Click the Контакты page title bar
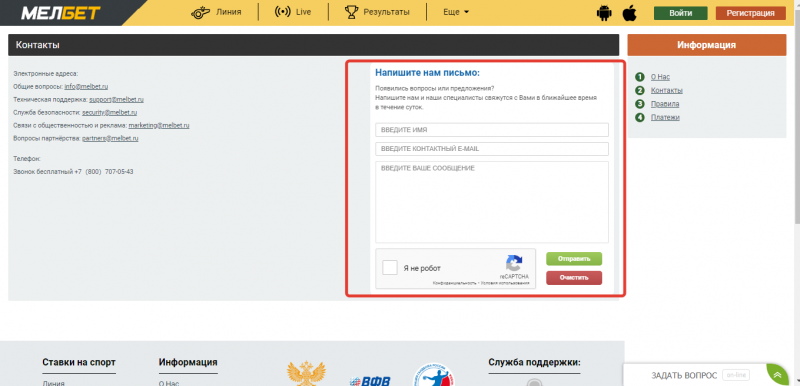The height and width of the screenshot is (386, 800). (314, 45)
